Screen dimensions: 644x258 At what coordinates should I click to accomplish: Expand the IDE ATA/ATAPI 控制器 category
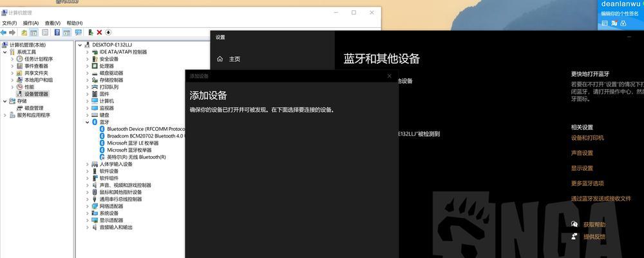88,52
